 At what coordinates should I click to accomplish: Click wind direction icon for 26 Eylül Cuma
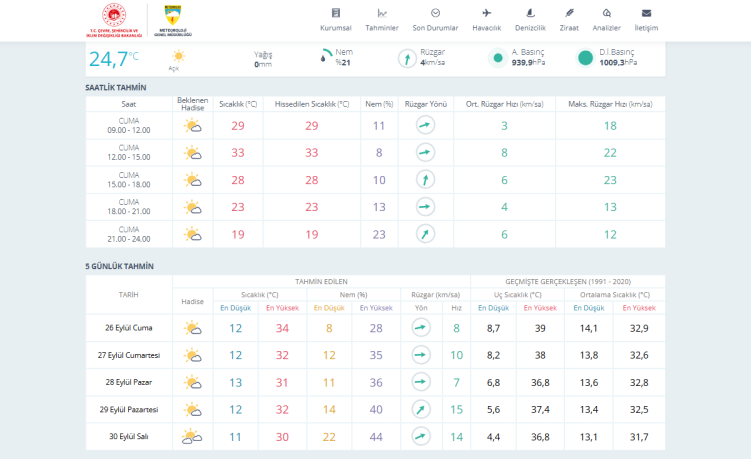click(421, 328)
